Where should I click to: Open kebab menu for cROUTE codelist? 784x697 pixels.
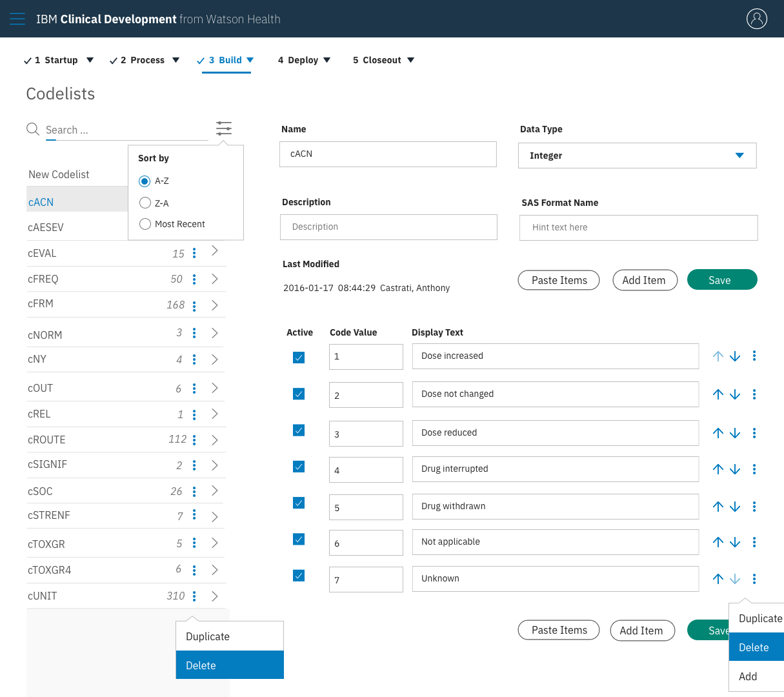(x=194, y=440)
